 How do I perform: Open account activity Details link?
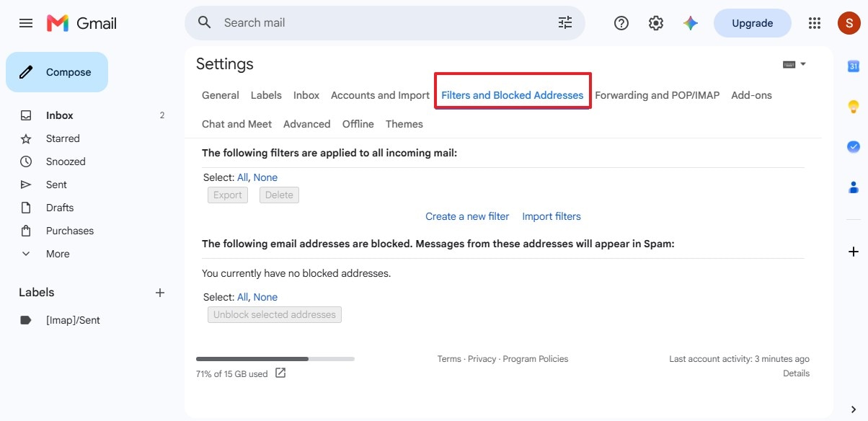pyautogui.click(x=796, y=373)
